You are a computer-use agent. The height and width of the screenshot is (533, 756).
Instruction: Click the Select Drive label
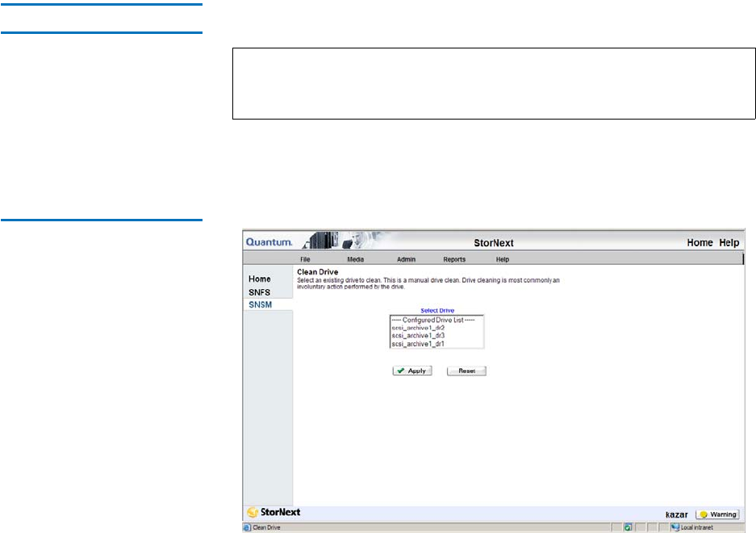click(x=437, y=310)
